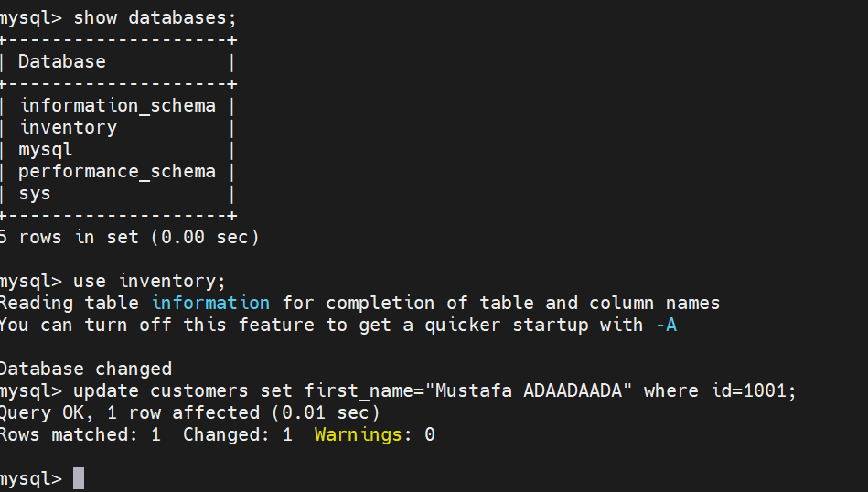Click the inventory row in the database list
868x492 pixels.
(69, 127)
